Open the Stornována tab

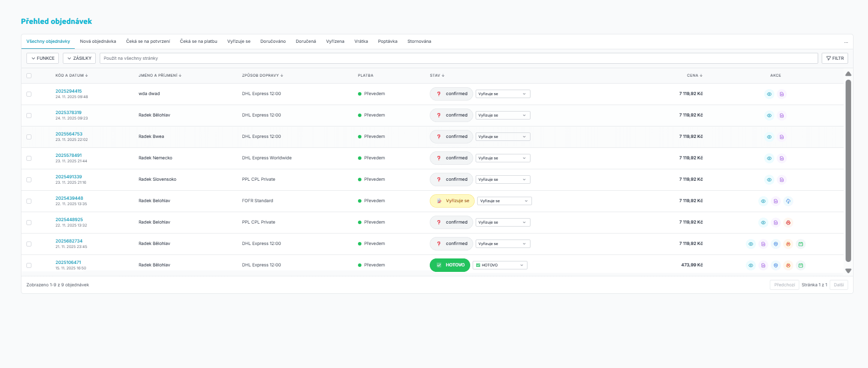pos(419,41)
